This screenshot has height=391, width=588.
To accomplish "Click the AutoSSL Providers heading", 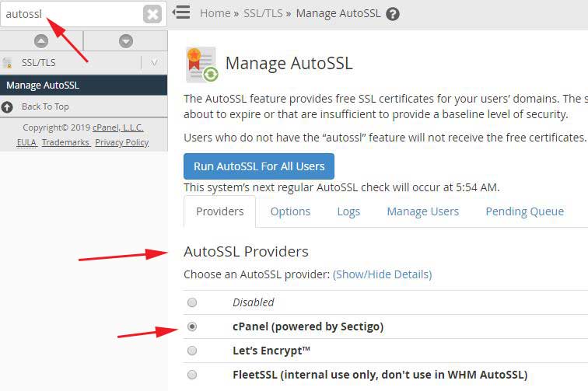I will 246,252.
